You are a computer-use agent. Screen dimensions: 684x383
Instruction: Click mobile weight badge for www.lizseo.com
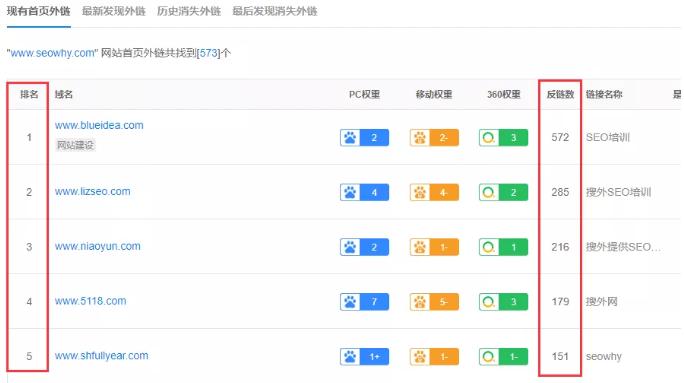(x=434, y=192)
